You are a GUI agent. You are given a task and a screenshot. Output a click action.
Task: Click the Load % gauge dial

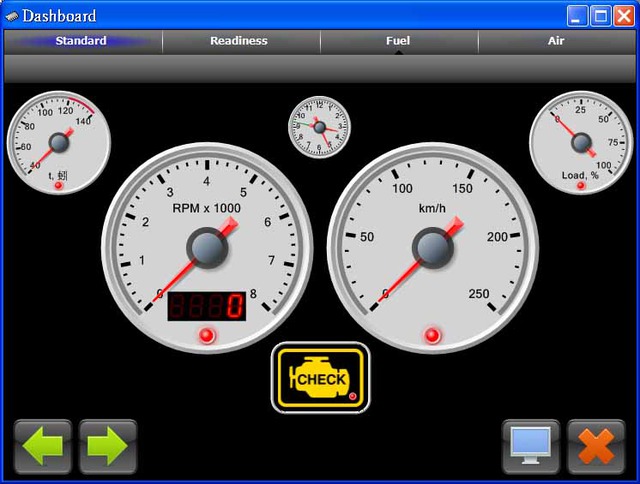[581, 142]
